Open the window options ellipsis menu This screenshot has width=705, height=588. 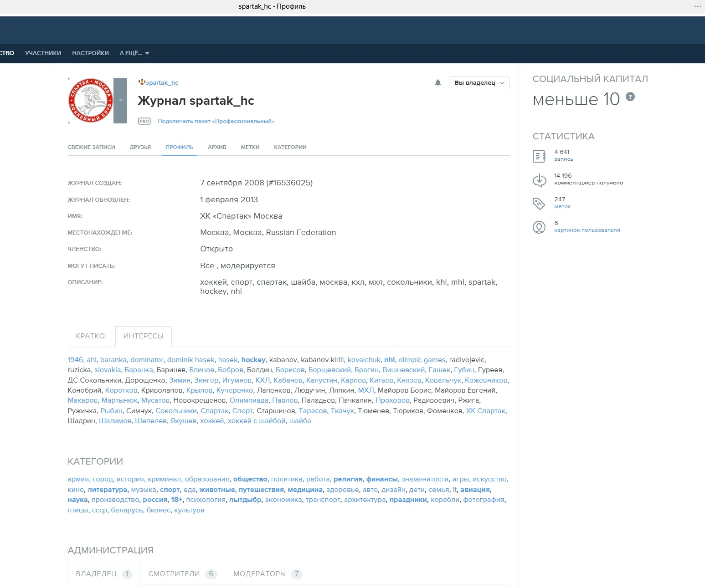[x=697, y=6]
